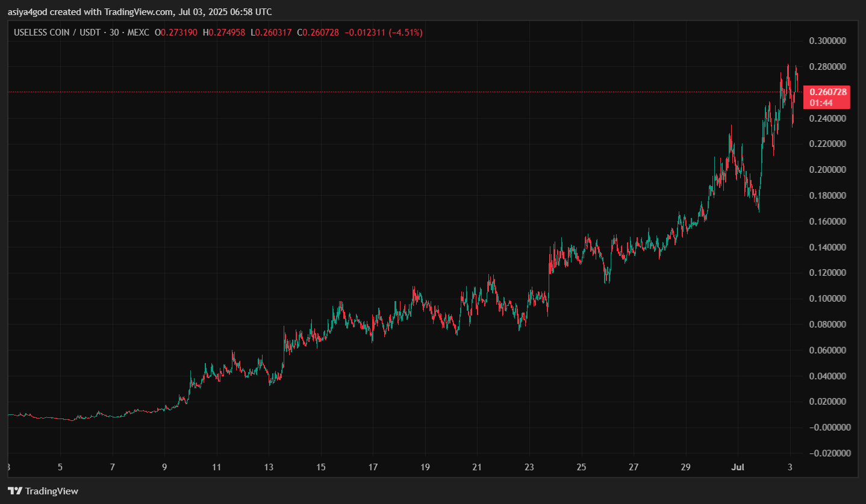Click date label 5 on time axis

[60, 467]
